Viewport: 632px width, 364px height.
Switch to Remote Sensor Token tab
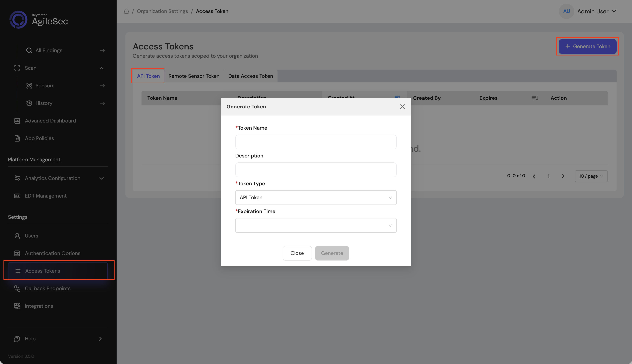point(194,76)
